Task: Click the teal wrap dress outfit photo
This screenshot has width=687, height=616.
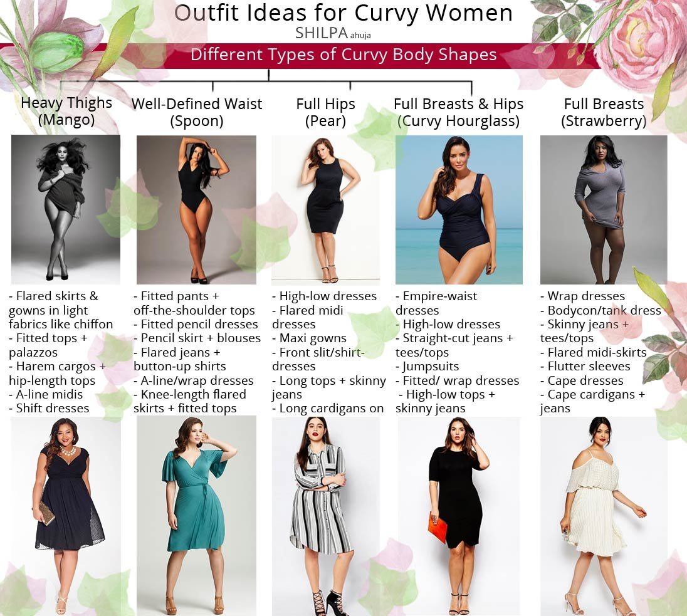Action: point(196,516)
